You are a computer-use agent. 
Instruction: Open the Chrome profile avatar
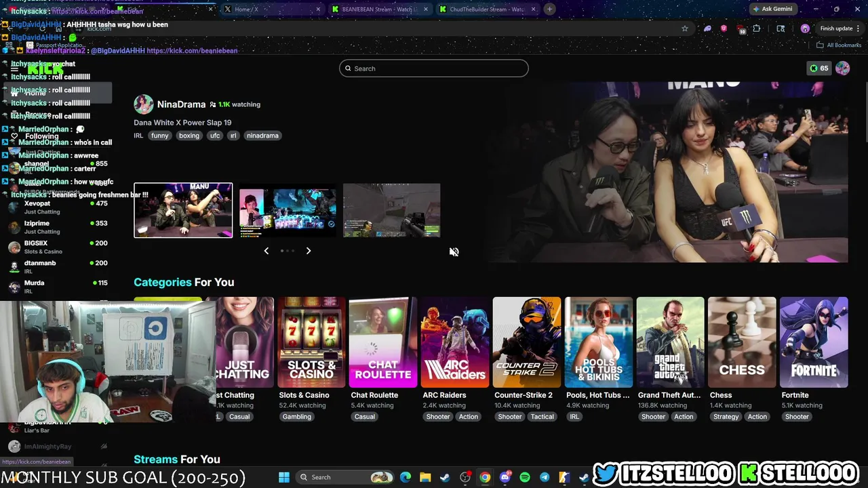pos(805,28)
